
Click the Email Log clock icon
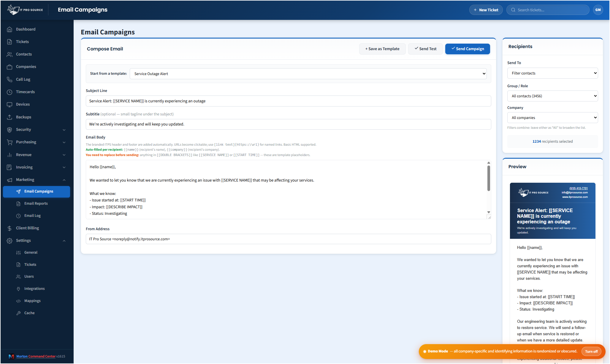[18, 216]
